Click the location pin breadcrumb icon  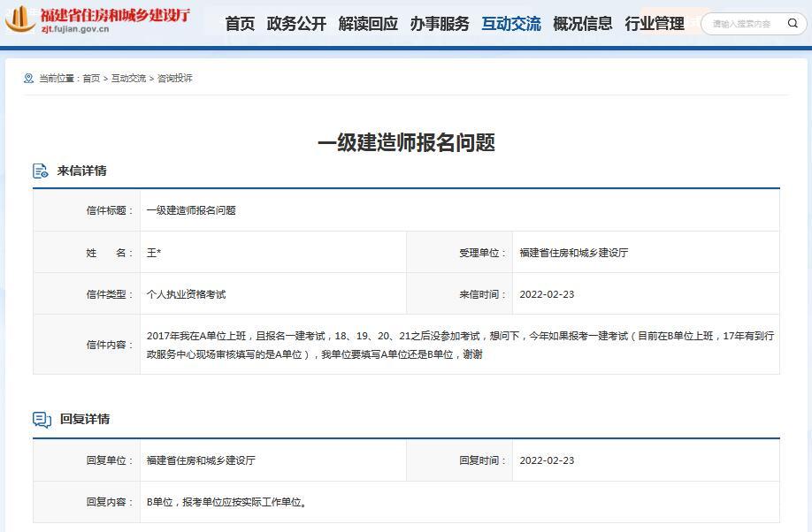(x=28, y=78)
